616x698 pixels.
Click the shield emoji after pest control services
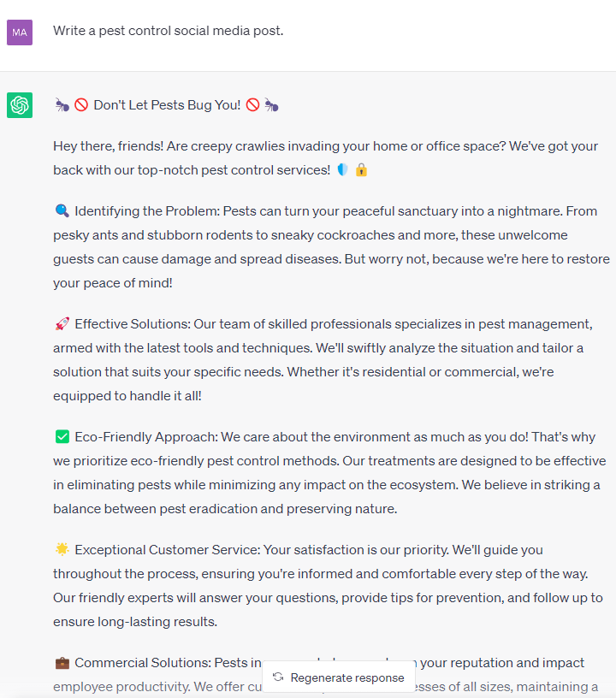click(x=342, y=171)
